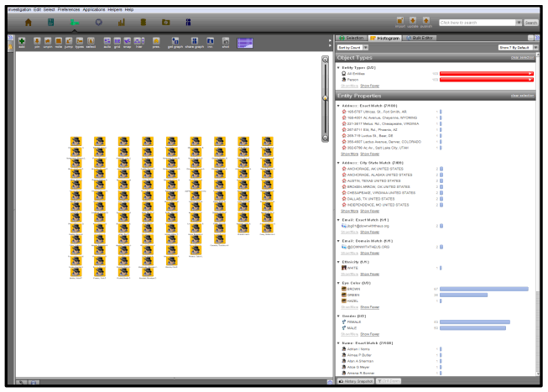Click the Types tool icon
The image size is (548, 392).
[80, 41]
